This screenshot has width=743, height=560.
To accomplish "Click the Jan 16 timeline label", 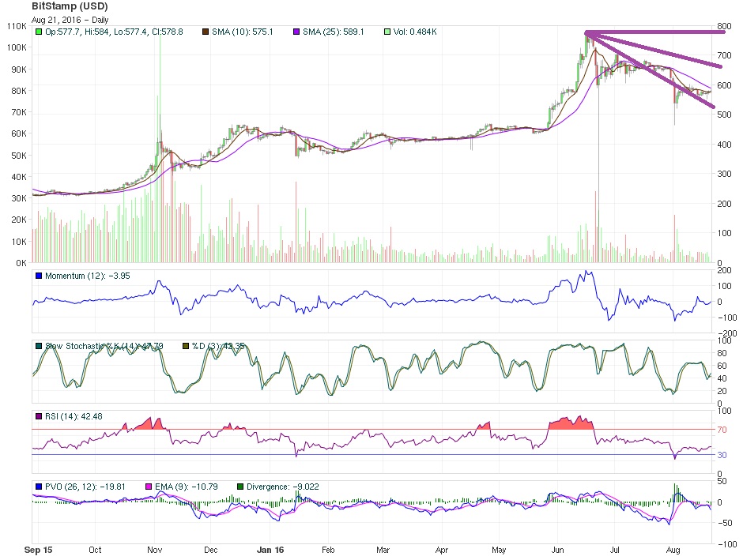I will [x=270, y=550].
